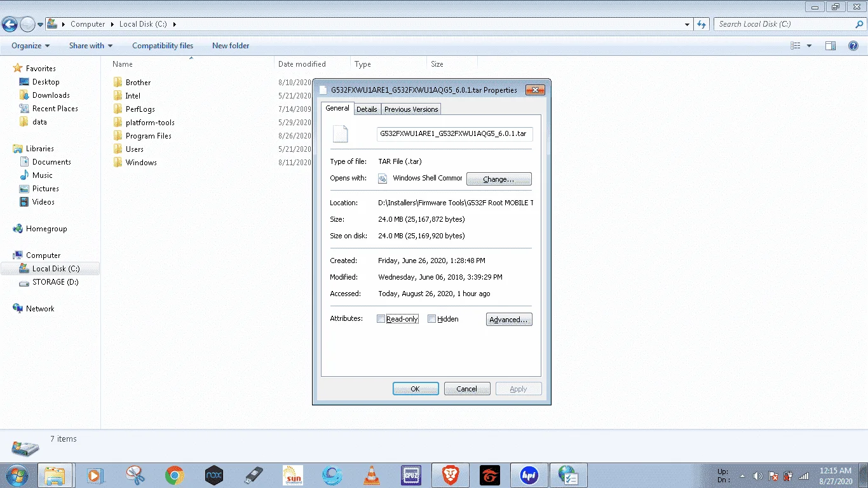Launch Brave browser from the taskbar
Viewport: 868px width, 488px height.
click(x=451, y=475)
